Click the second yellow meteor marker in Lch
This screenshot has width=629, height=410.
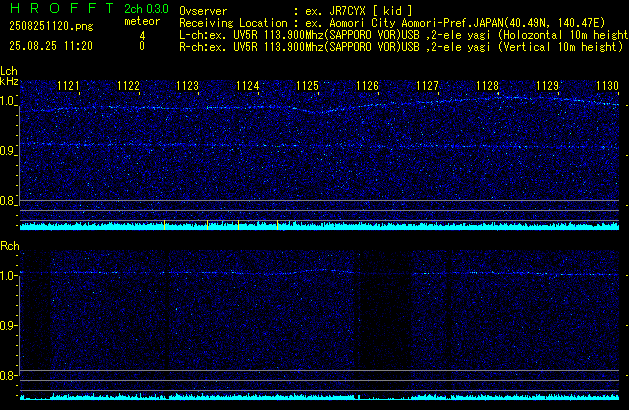click(207, 225)
